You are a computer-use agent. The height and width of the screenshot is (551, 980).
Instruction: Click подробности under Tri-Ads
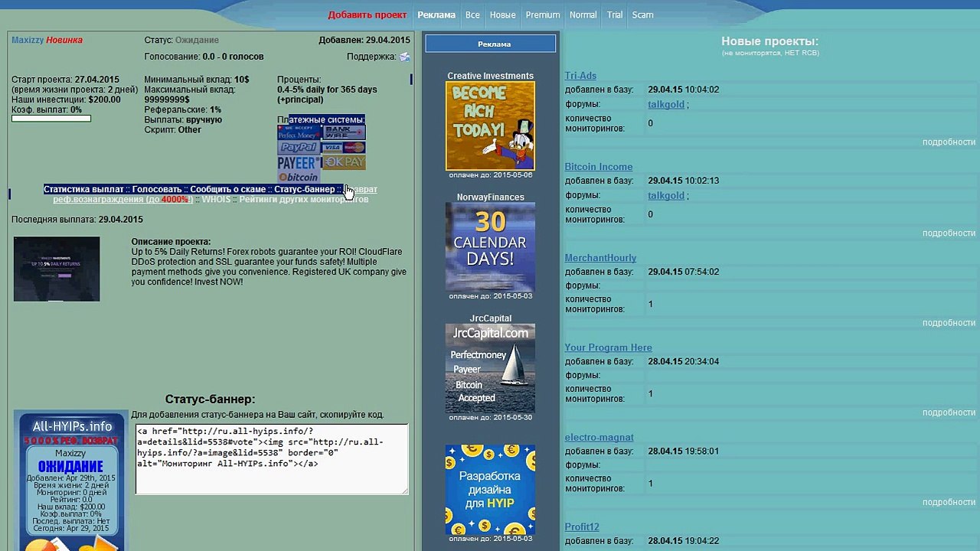coord(949,142)
